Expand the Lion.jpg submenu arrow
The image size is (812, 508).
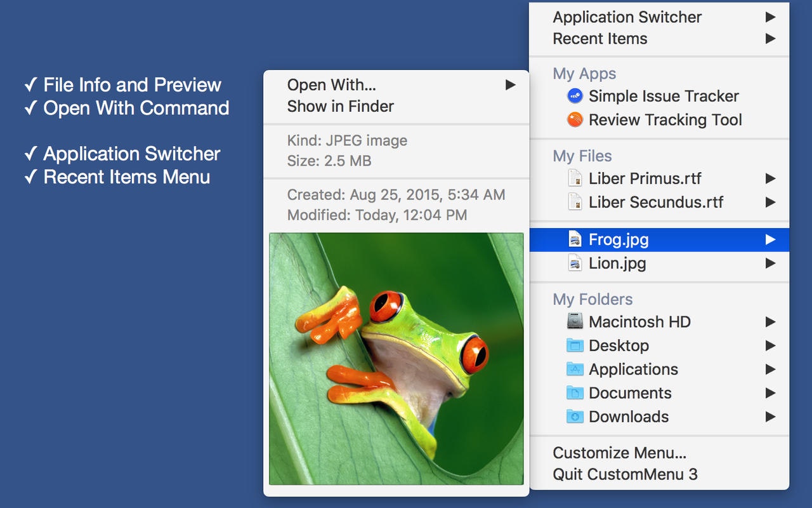[770, 263]
